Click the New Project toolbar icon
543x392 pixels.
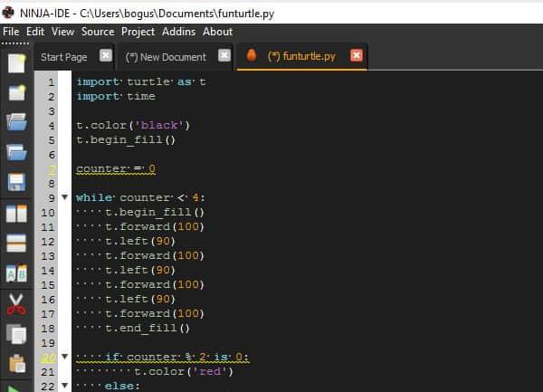click(x=16, y=92)
